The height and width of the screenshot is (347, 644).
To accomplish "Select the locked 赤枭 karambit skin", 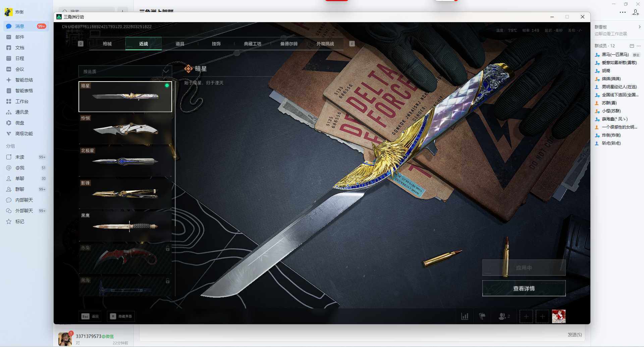I will (125, 259).
